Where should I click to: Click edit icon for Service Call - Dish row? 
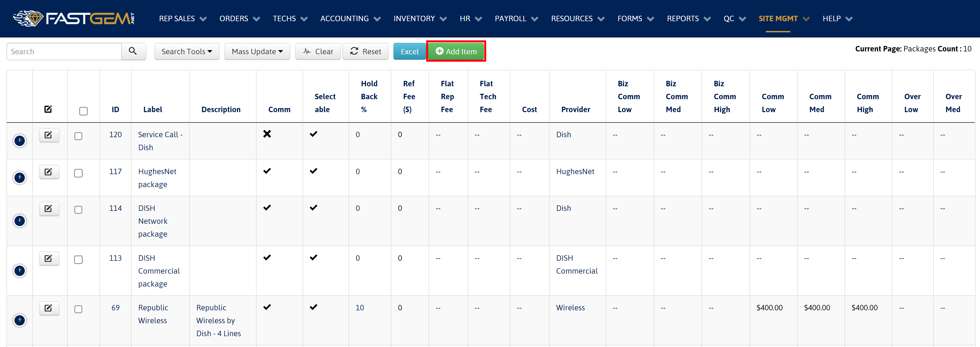tap(49, 135)
